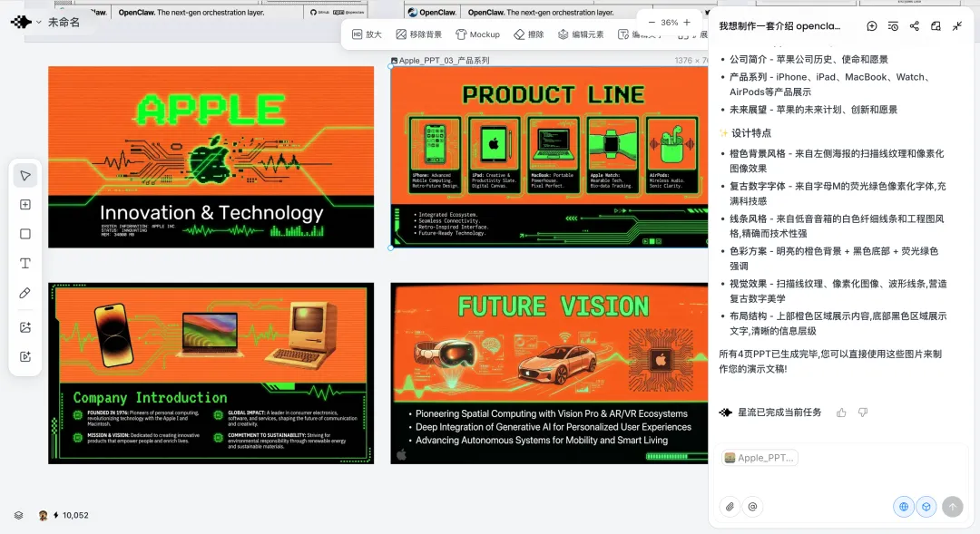Click the chat message input field
Viewport: 980px width, 534px height.
pyautogui.click(x=840, y=481)
